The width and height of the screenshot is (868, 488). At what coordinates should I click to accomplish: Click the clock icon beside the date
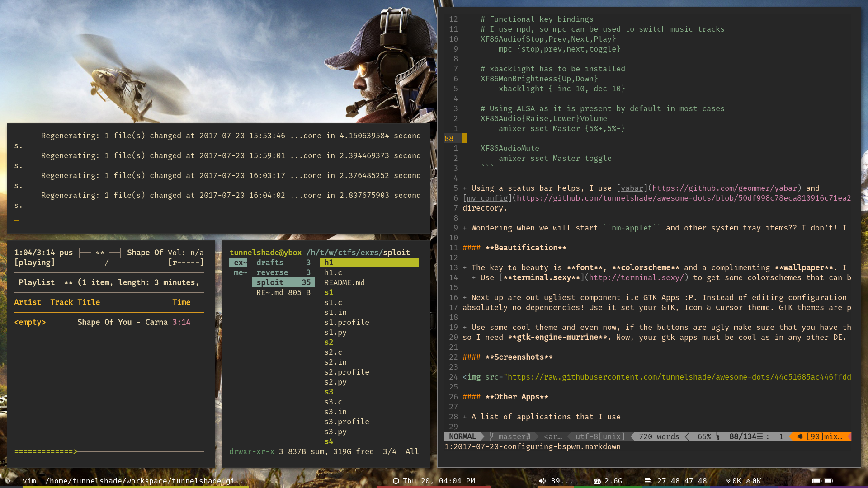396,481
